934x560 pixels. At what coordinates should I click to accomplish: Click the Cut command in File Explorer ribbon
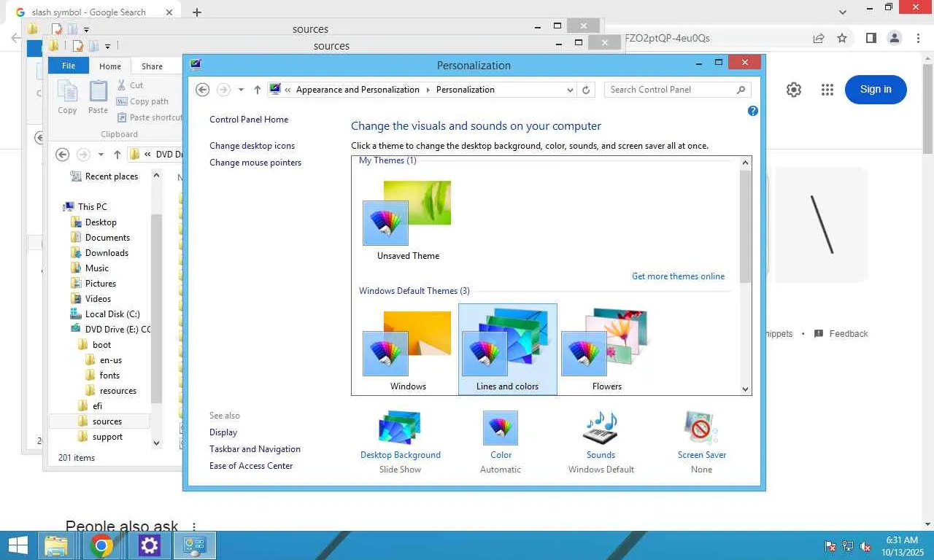[130, 85]
